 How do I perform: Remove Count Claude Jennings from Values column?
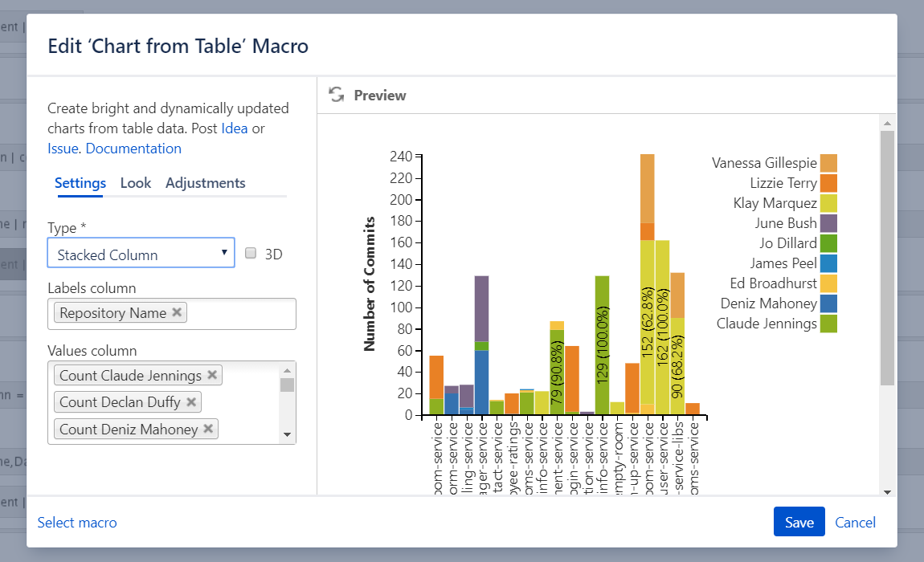(x=211, y=374)
